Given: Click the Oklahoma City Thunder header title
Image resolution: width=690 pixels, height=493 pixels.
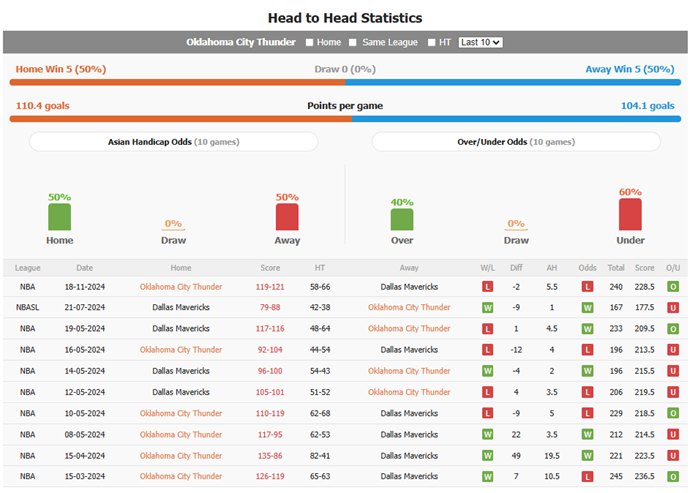Looking at the screenshot, I should 241,42.
